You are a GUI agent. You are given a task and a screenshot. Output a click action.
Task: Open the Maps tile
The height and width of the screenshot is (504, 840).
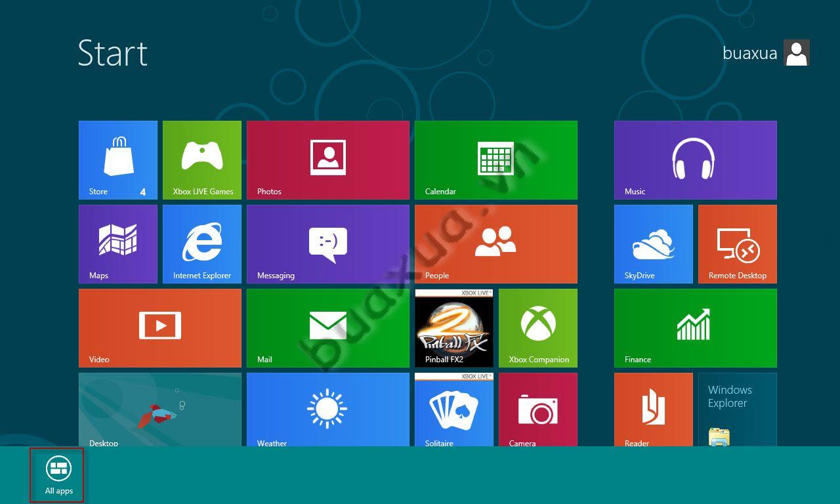click(118, 244)
